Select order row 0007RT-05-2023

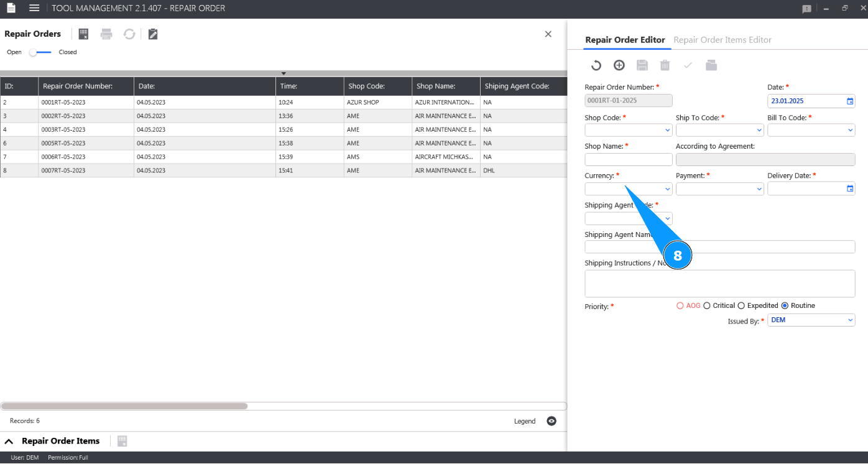coord(284,171)
